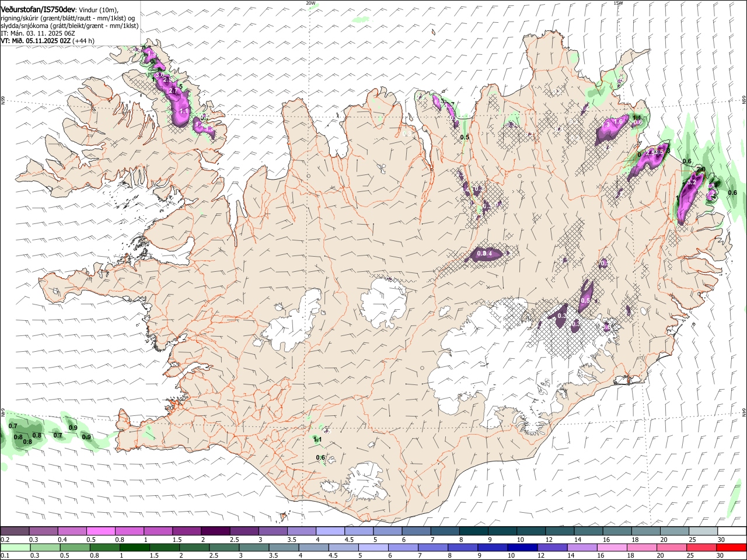
Task: Click the deep blue 10 swatch in lower legend
Action: [x=522, y=547]
